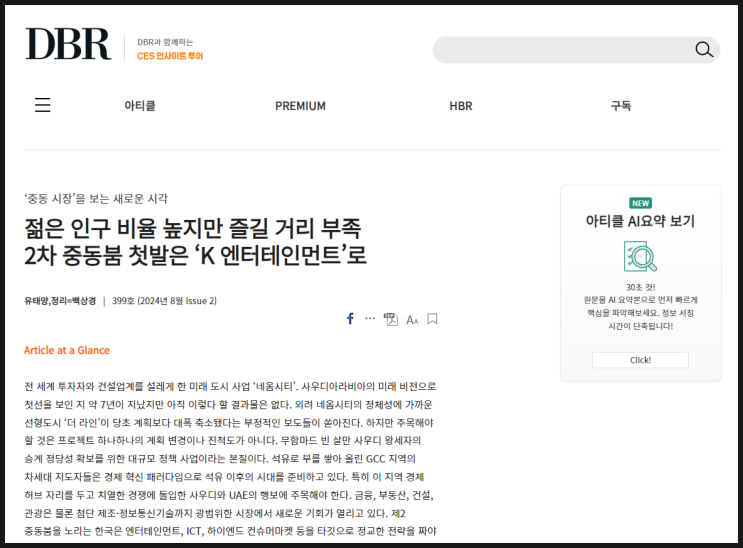Bookmark this article
This screenshot has width=743, height=548.
[x=432, y=319]
